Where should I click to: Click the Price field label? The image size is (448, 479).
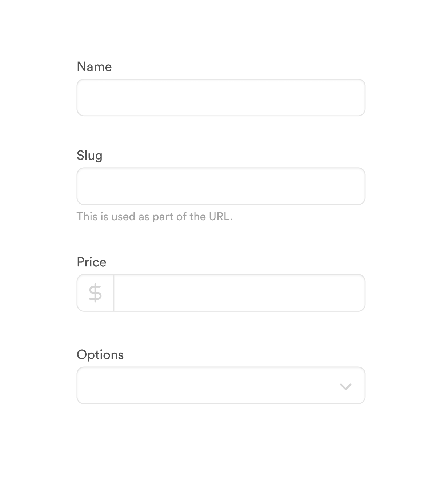click(91, 262)
